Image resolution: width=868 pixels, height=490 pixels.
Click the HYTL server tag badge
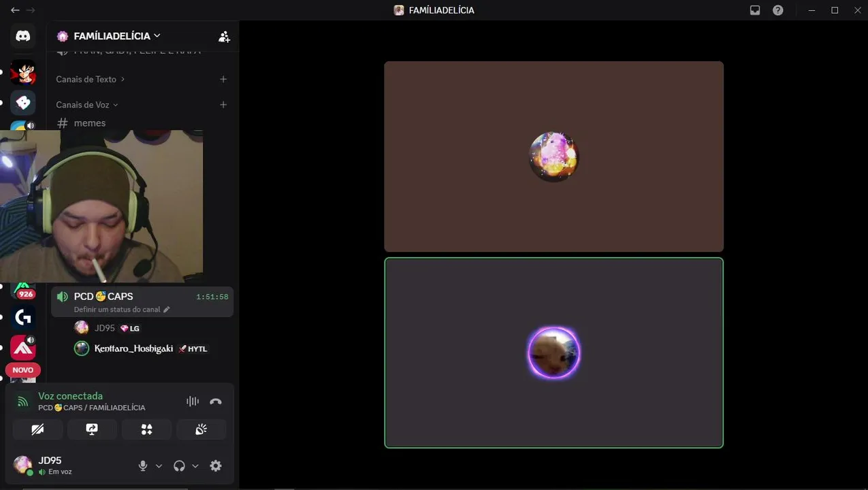tap(193, 348)
